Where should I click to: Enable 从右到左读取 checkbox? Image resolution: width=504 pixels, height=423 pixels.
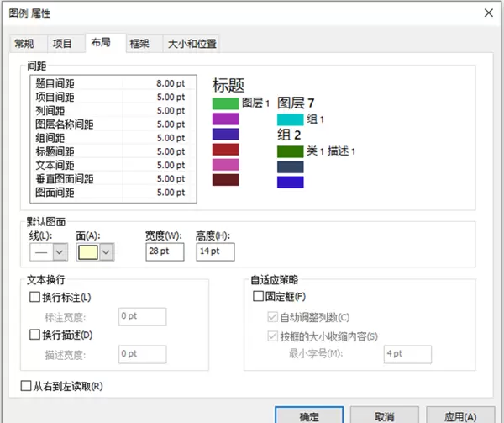click(x=27, y=387)
